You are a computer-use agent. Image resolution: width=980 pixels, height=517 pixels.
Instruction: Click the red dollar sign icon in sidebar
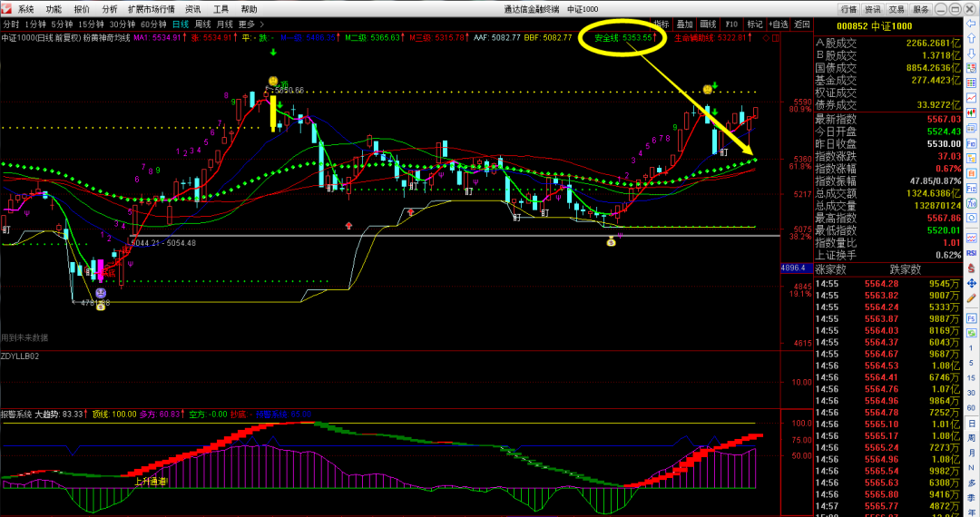click(x=972, y=268)
